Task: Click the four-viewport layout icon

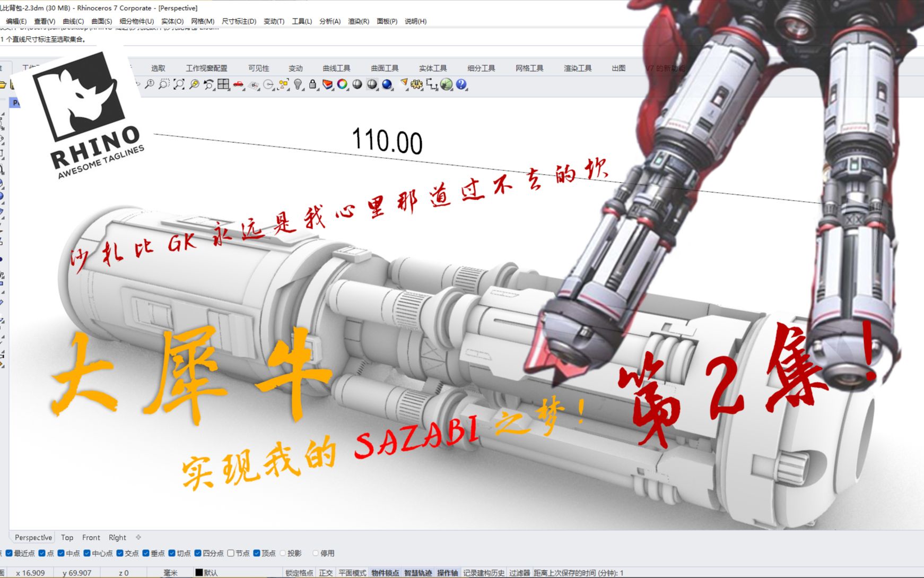Action: click(x=223, y=84)
